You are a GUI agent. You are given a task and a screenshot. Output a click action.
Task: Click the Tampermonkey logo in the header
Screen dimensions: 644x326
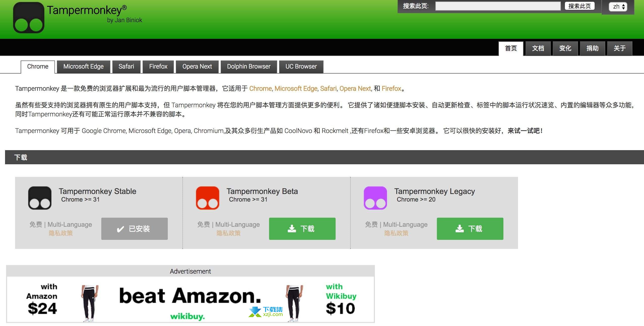(x=29, y=17)
